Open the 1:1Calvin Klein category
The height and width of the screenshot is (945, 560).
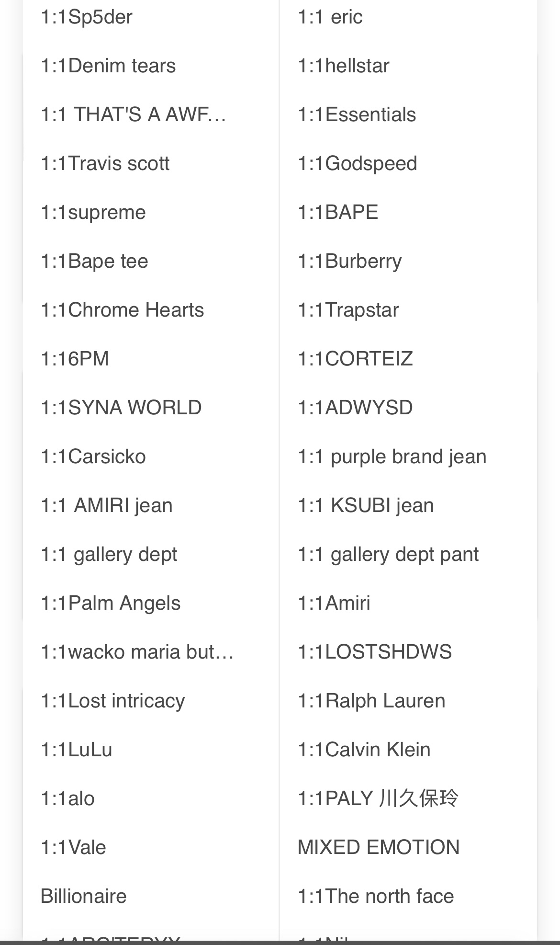pyautogui.click(x=364, y=750)
